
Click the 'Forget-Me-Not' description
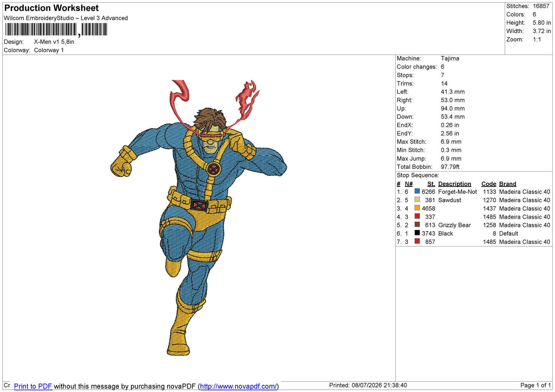coord(457,192)
